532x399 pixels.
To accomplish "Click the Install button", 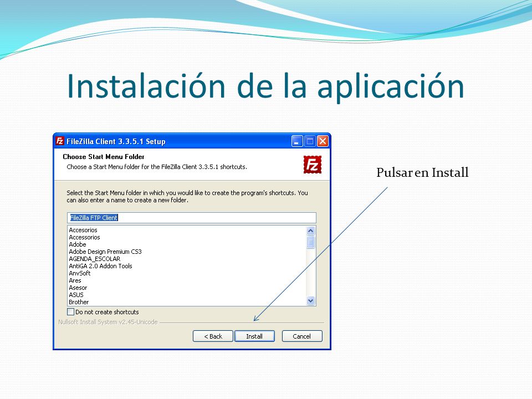I will pos(254,336).
